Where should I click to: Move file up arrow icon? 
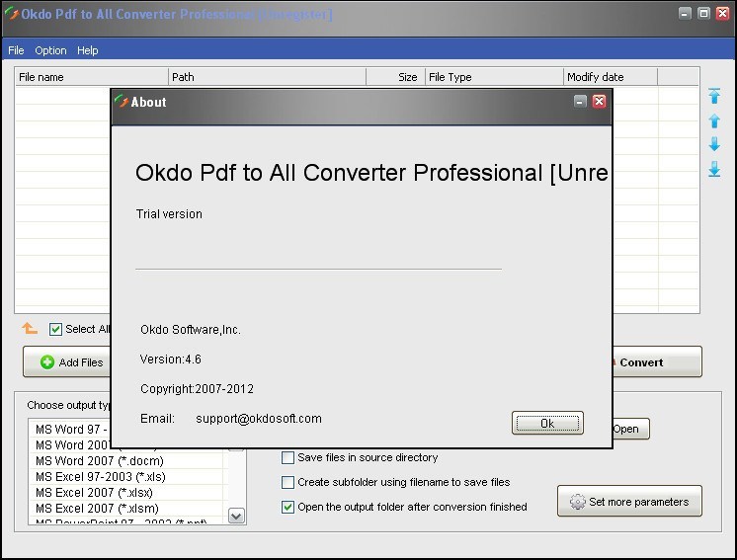coord(714,120)
